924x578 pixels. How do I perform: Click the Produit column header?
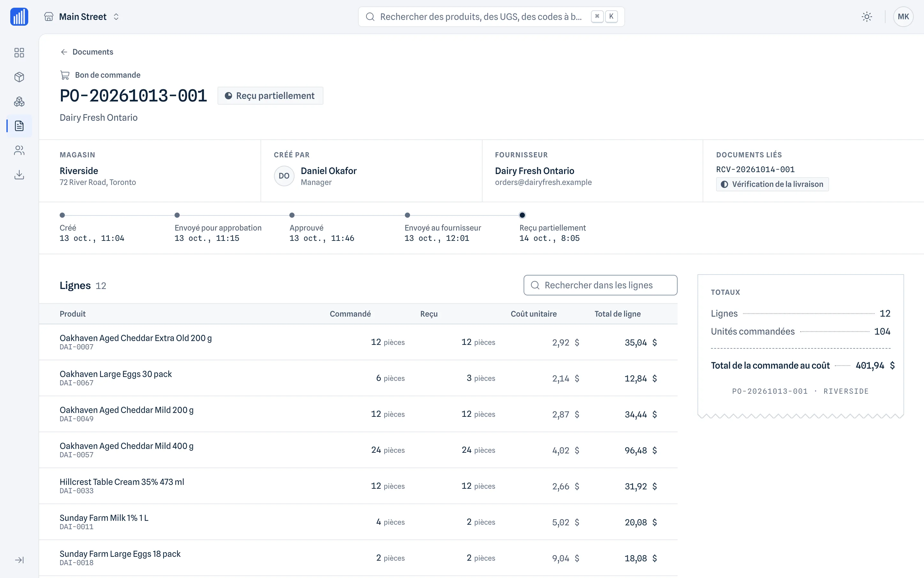point(73,314)
